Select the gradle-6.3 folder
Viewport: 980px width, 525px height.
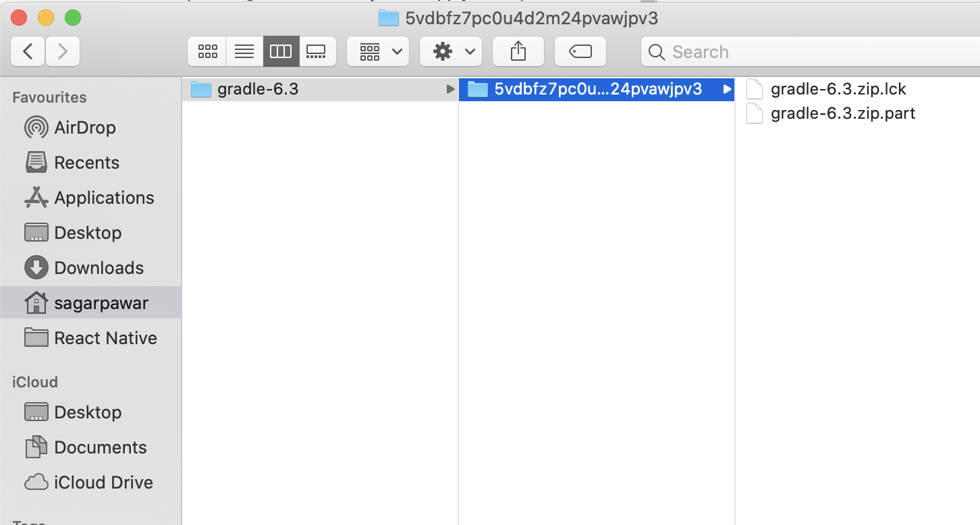coord(257,89)
